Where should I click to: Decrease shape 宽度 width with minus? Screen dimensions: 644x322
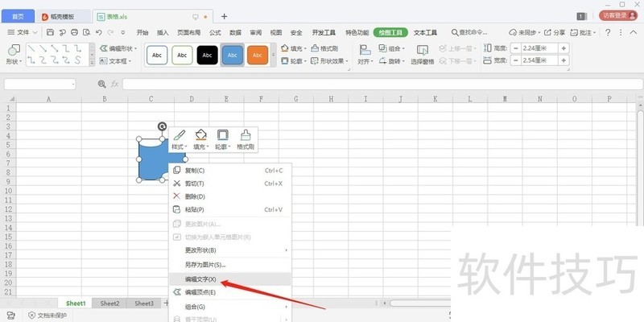coord(515,61)
